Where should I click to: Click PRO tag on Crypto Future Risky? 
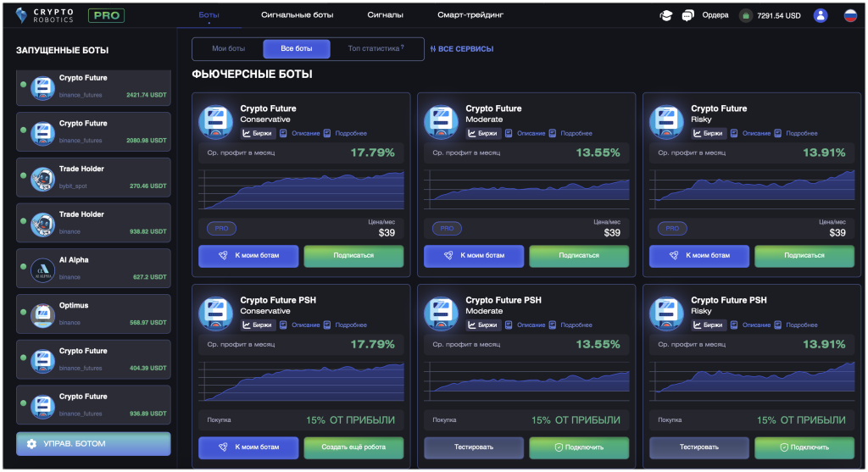tap(672, 228)
